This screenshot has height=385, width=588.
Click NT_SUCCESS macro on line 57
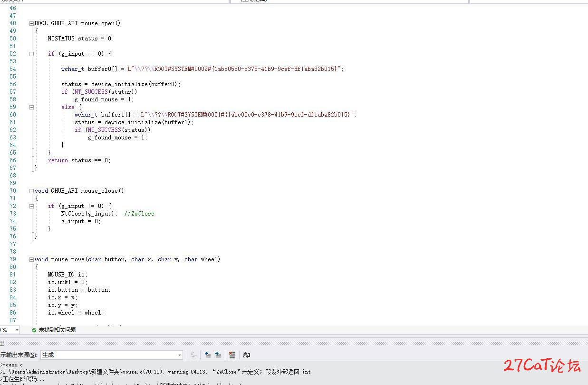[91, 92]
